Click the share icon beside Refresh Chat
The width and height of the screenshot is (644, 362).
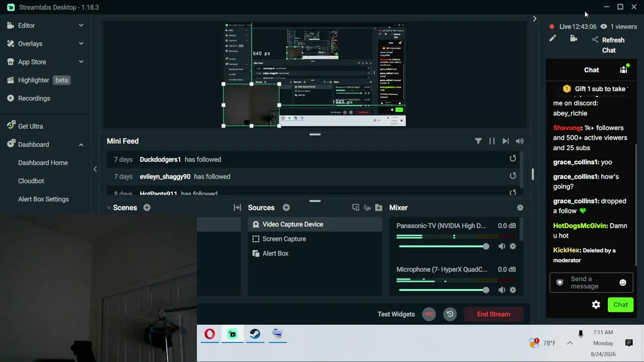tap(595, 40)
